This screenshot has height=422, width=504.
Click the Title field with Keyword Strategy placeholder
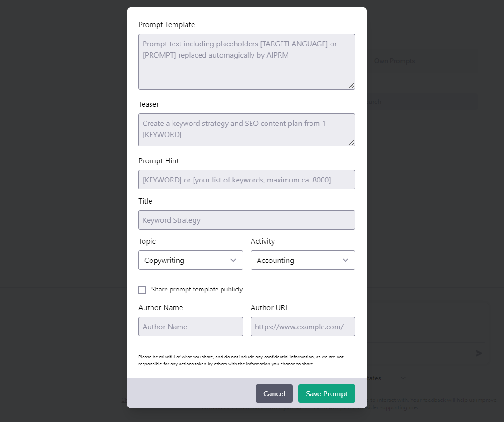[246, 220]
